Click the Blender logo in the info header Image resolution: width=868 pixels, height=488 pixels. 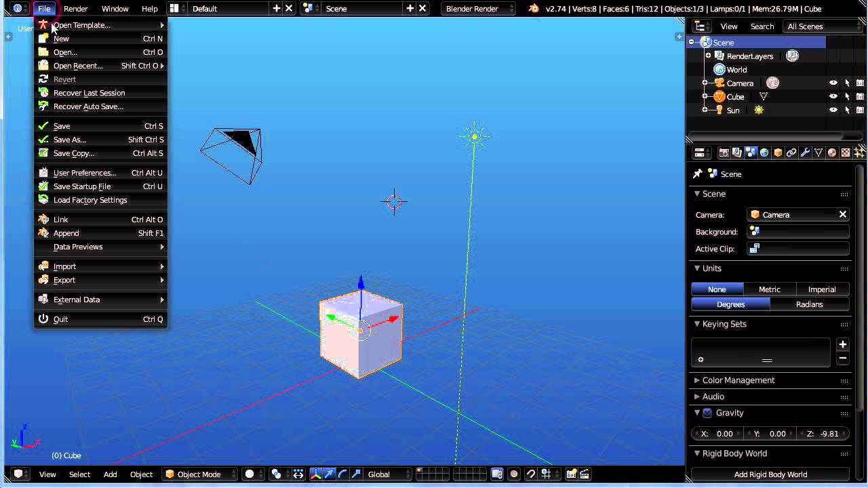coord(534,9)
